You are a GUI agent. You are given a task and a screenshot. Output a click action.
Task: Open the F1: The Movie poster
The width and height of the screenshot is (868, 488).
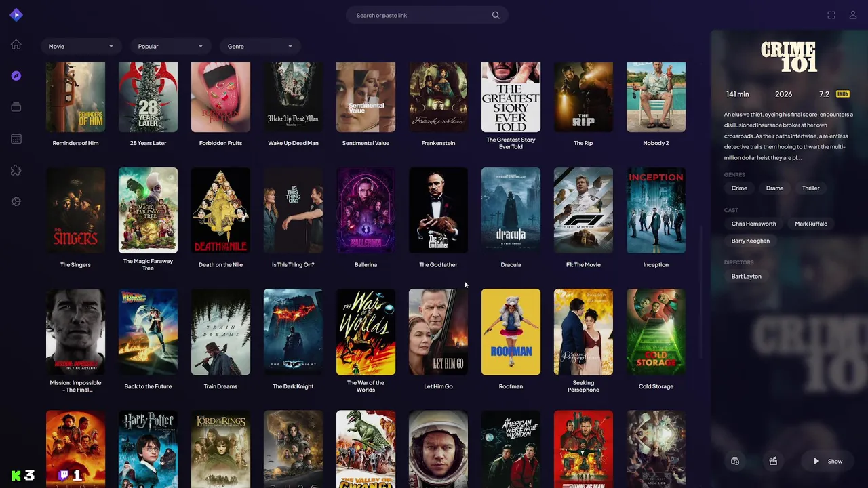pyautogui.click(x=583, y=210)
